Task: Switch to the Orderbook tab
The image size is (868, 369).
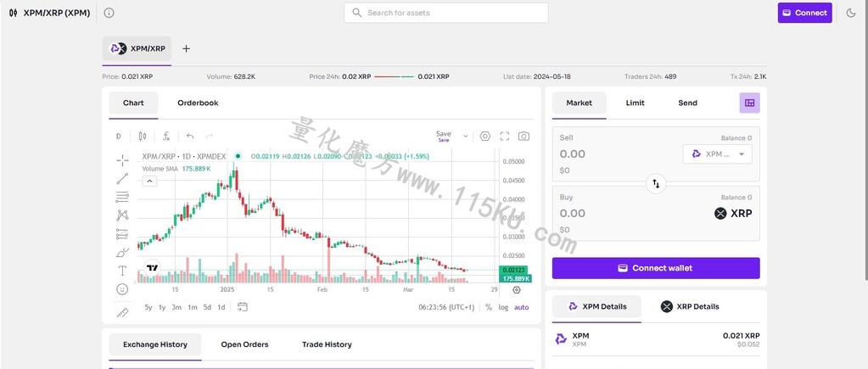Action: point(198,103)
